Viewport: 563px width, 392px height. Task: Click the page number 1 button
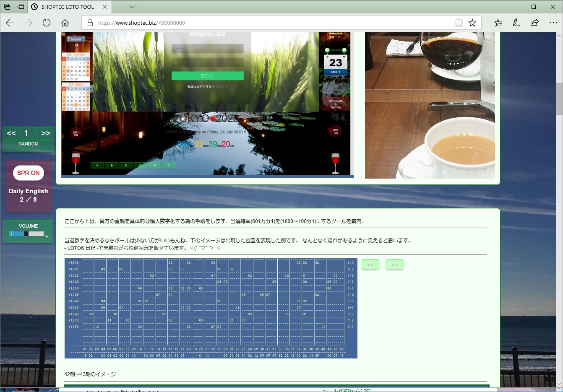28,133
